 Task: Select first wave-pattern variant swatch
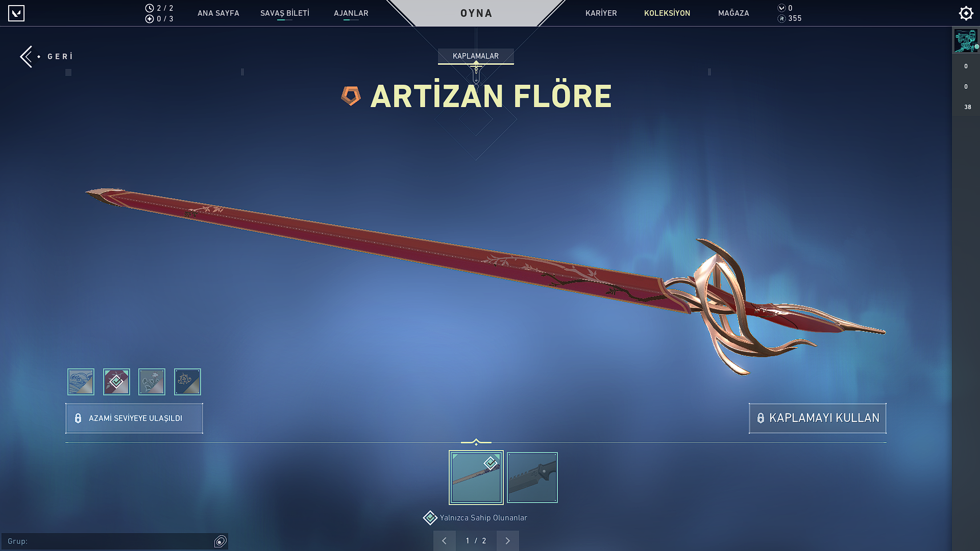(81, 382)
